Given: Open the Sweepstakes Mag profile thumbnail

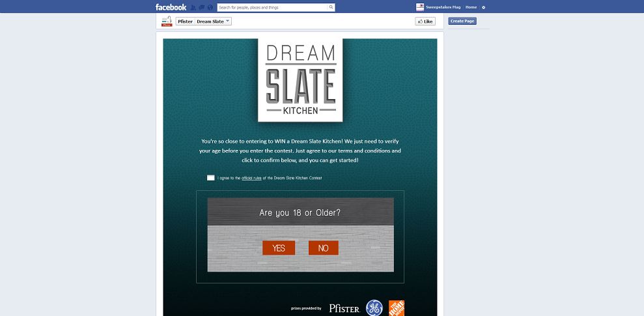Looking at the screenshot, I should pyautogui.click(x=420, y=7).
